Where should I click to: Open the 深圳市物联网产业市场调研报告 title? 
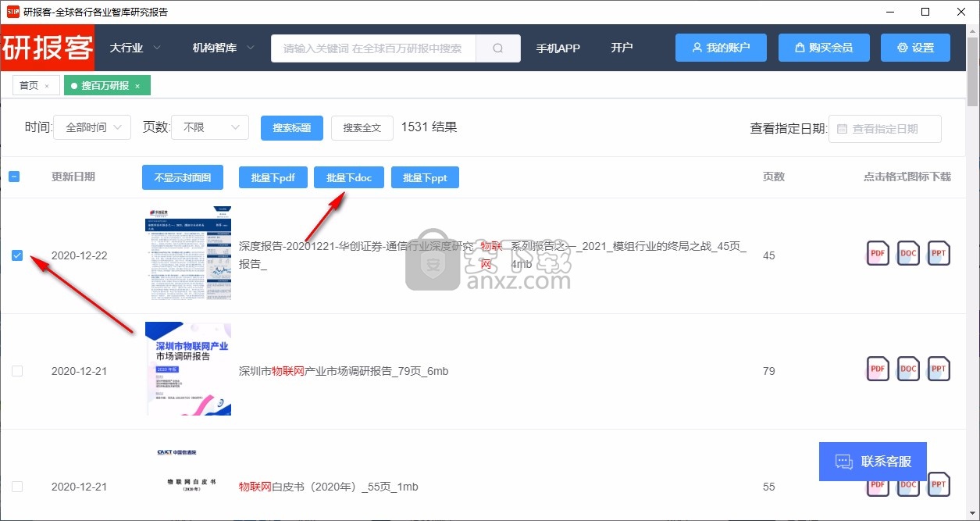[x=344, y=371]
